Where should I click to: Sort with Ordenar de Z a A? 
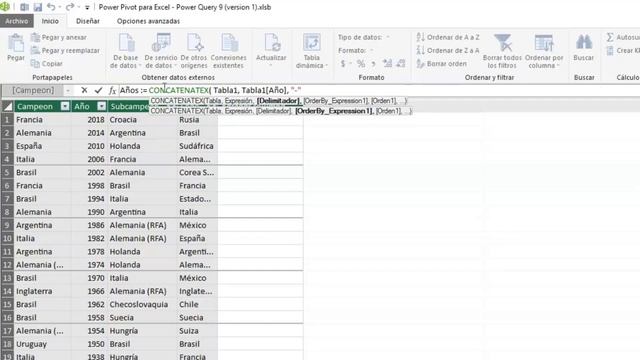coord(448,51)
